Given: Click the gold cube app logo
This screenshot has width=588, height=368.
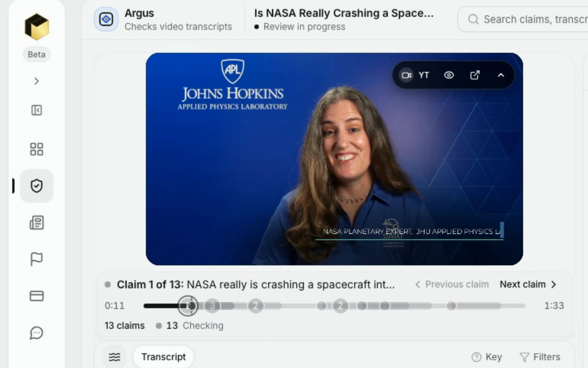Looking at the screenshot, I should coord(37,27).
